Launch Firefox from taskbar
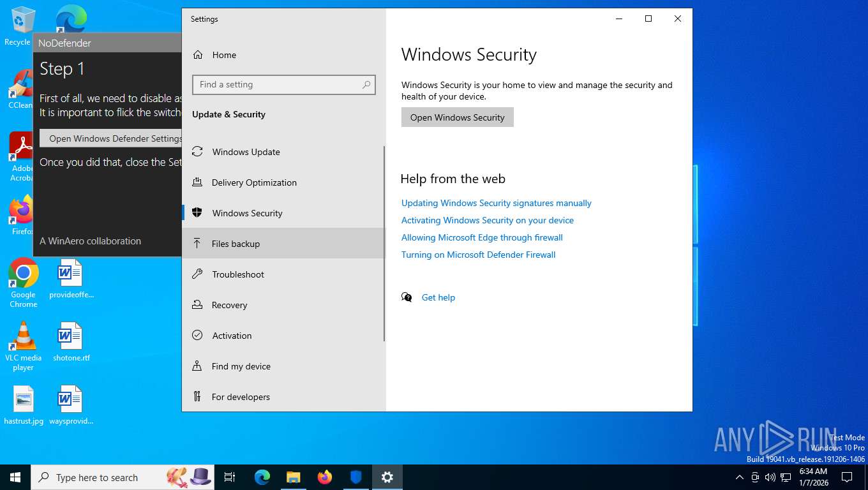Image resolution: width=868 pixels, height=490 pixels. point(325,477)
